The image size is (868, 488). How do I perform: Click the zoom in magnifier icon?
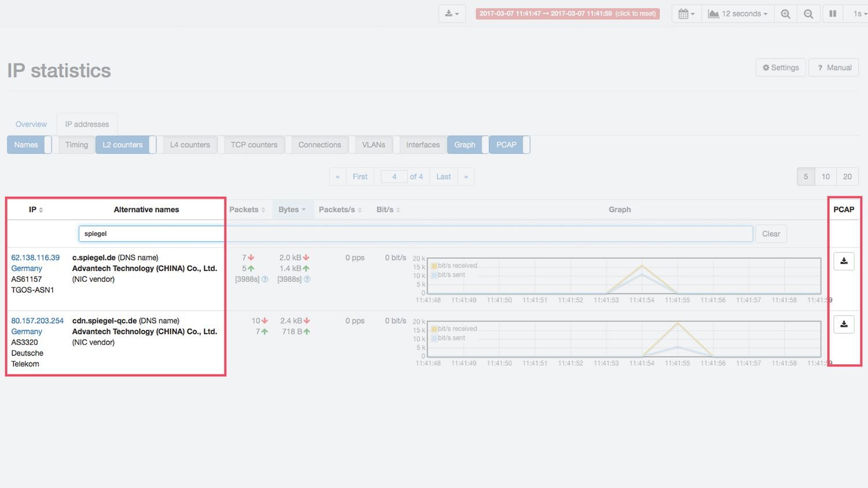785,13
